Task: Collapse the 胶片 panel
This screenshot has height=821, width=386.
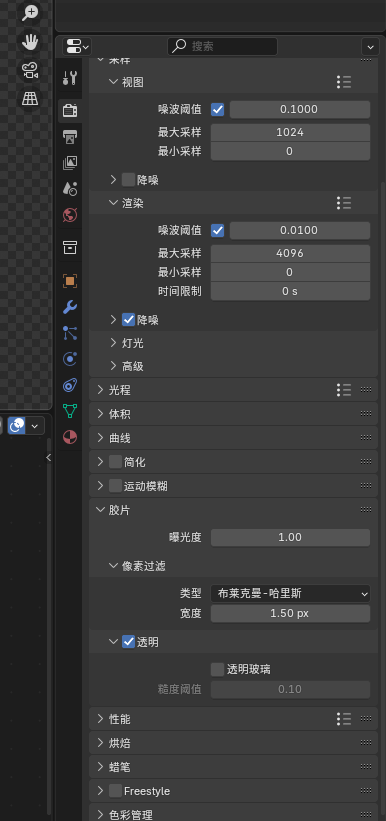Action: [101, 510]
